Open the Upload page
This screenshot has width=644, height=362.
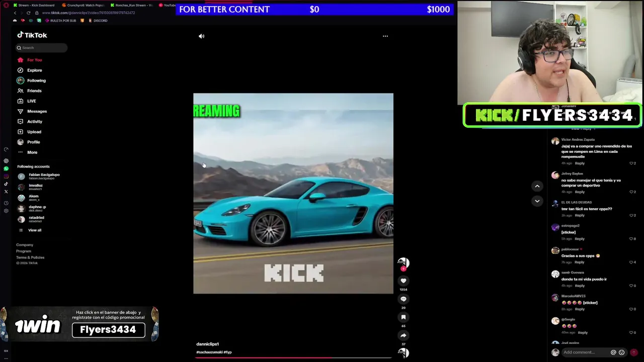click(x=30, y=132)
